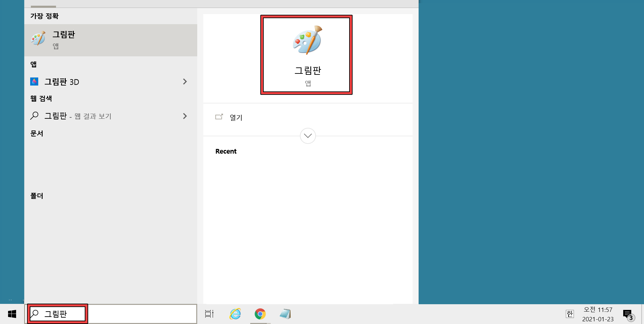Click the search magnifier icon in taskbar box

point(35,314)
